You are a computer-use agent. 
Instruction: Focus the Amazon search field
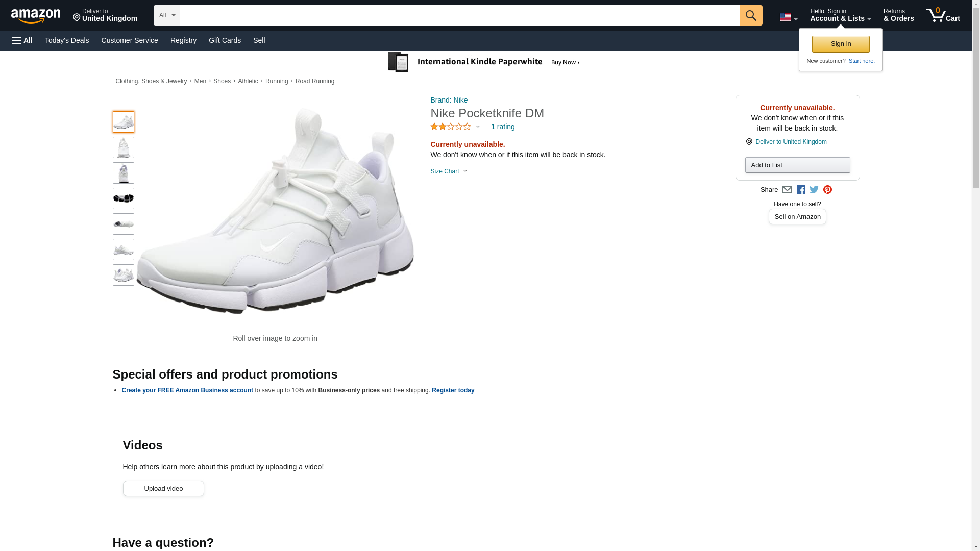[x=459, y=15]
